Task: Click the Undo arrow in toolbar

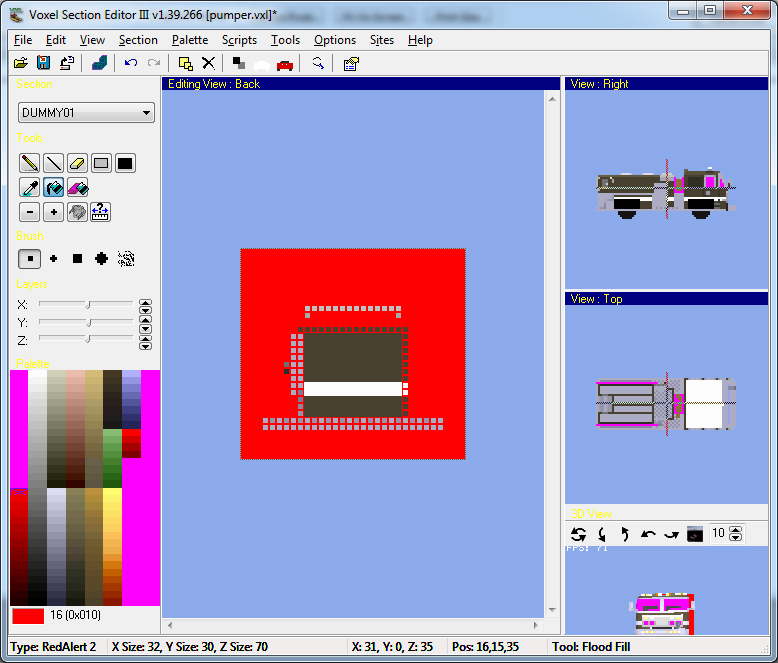Action: [x=131, y=63]
